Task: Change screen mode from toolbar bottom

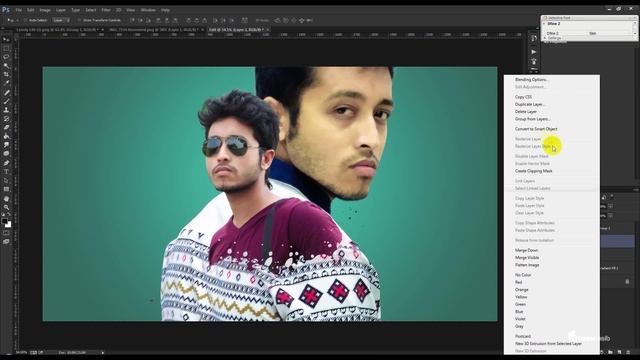Action: coord(6,242)
